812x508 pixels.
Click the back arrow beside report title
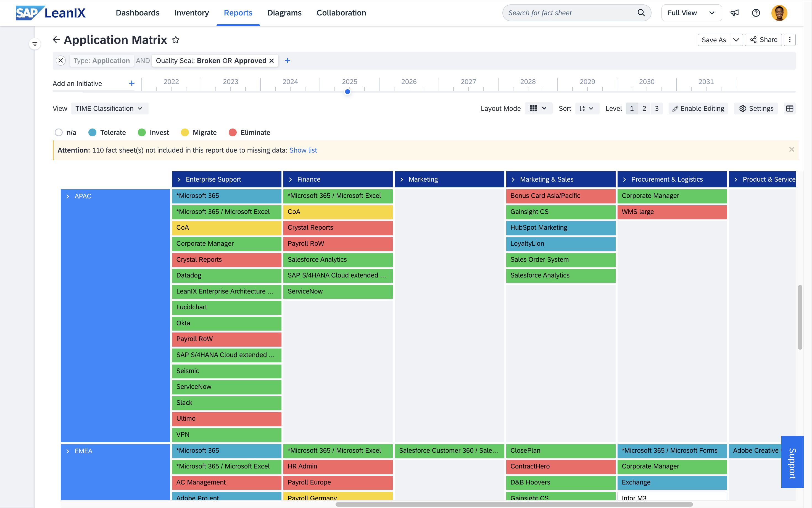(x=56, y=40)
